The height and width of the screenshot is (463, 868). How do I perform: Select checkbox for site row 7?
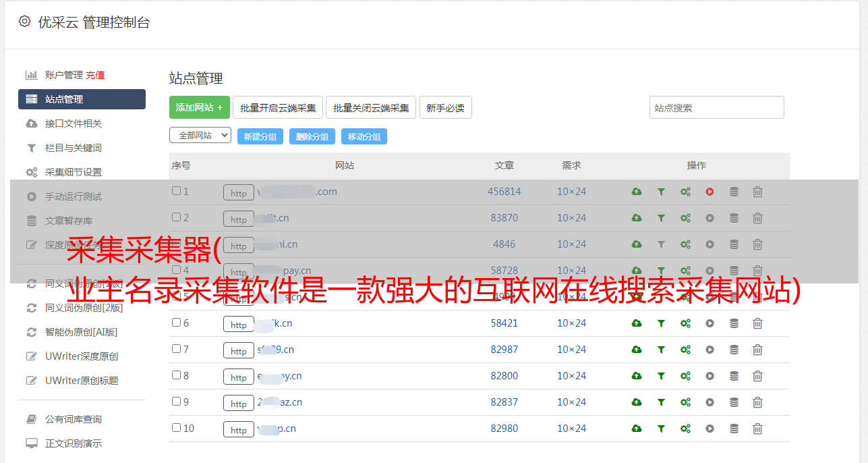coord(176,349)
